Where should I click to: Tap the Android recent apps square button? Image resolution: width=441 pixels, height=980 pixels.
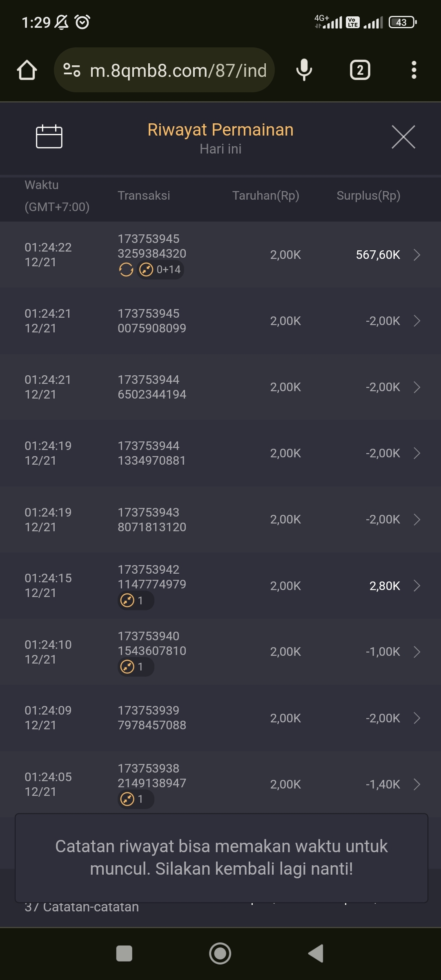[x=124, y=953]
